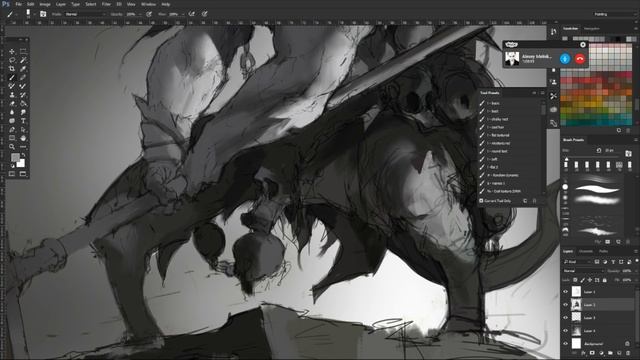The height and width of the screenshot is (360, 640).
Task: Select Layer 2 thumbnail in Layers panel
Action: pyautogui.click(x=576, y=304)
